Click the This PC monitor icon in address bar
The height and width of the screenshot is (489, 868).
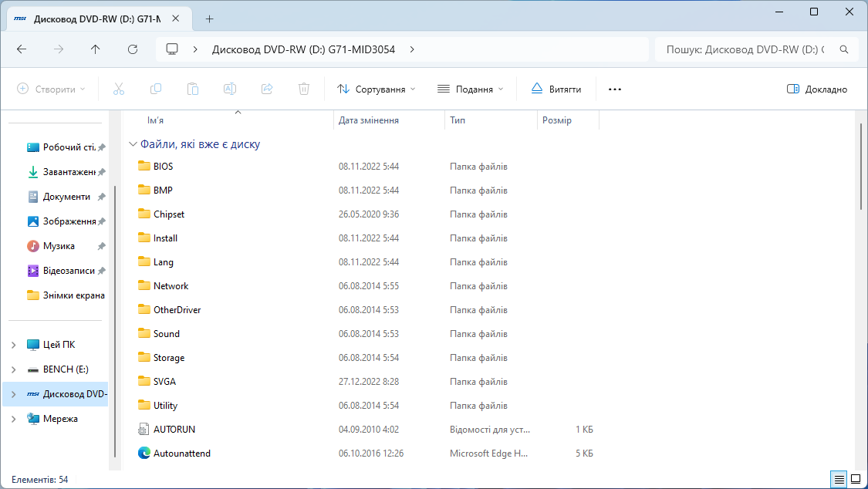click(x=172, y=49)
